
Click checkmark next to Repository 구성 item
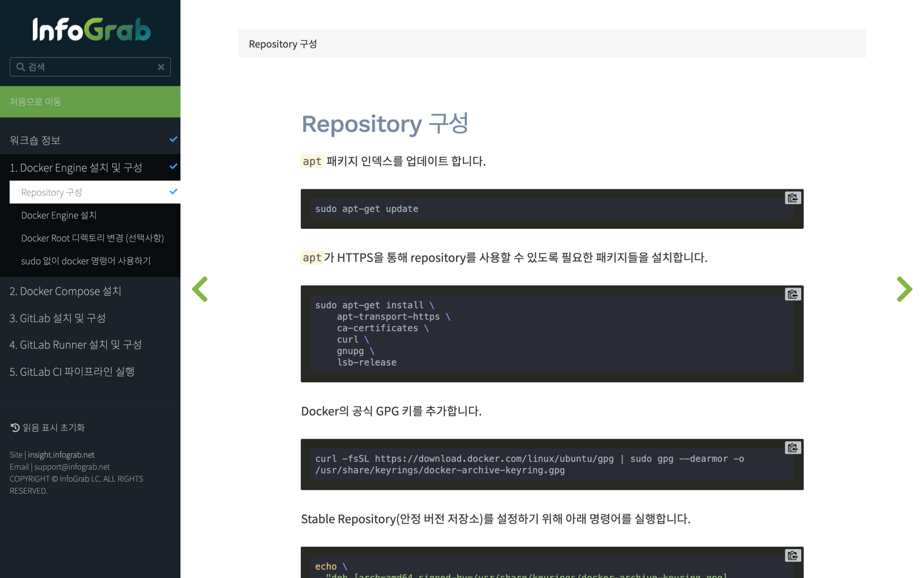[x=173, y=192]
